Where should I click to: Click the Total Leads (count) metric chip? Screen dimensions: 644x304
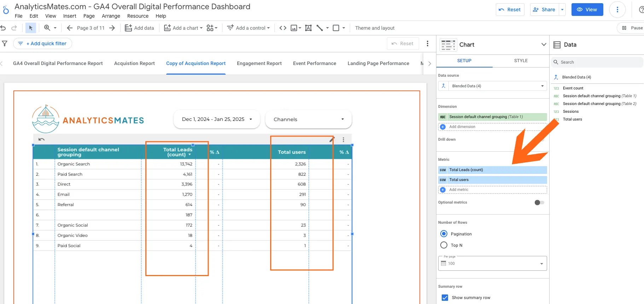(493, 170)
